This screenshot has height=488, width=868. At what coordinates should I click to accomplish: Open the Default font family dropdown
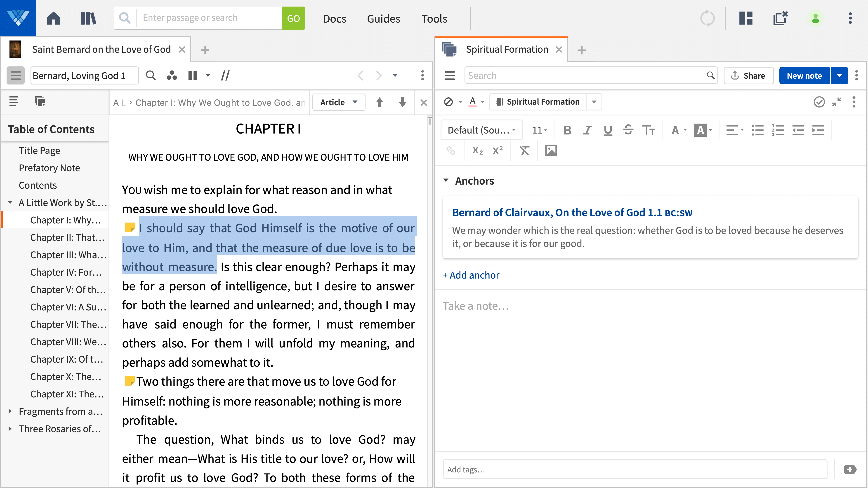[x=481, y=130]
